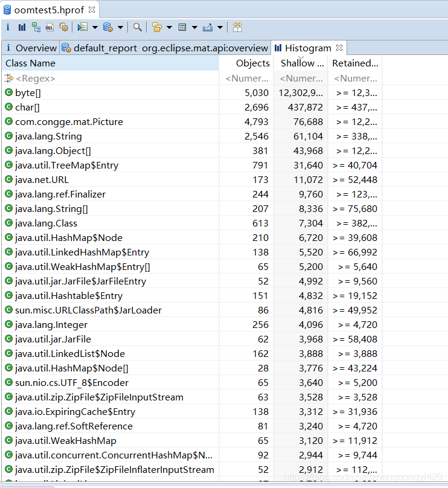This screenshot has width=448, height=488.
Task: Click the run expert system test icon
Action: click(x=83, y=27)
